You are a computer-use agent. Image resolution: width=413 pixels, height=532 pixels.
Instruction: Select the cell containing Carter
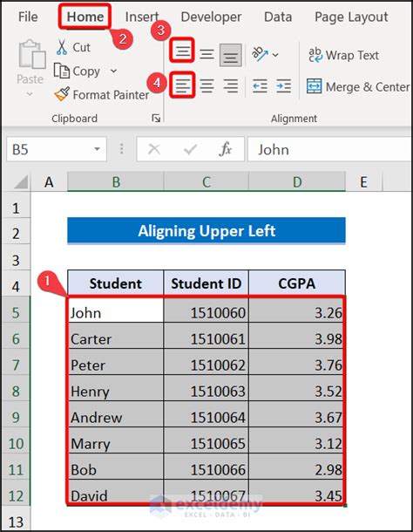click(x=116, y=336)
